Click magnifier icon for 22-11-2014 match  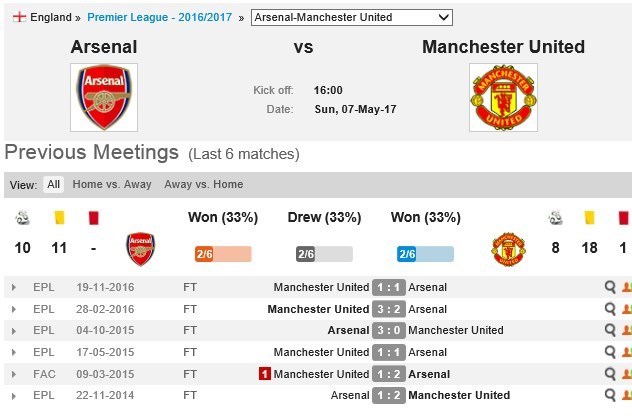point(610,396)
